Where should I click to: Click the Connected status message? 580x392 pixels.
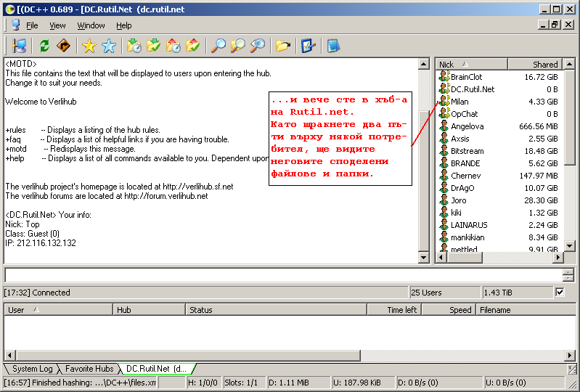(x=205, y=293)
